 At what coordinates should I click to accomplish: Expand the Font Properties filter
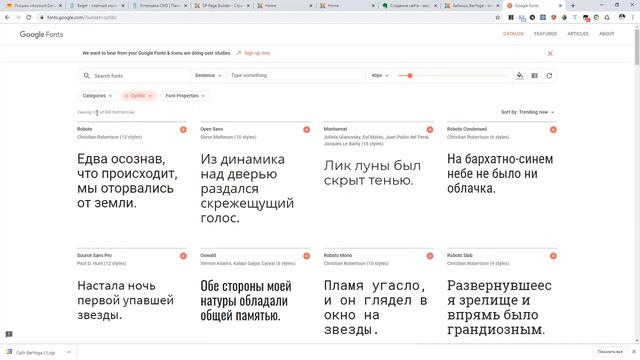(x=185, y=96)
